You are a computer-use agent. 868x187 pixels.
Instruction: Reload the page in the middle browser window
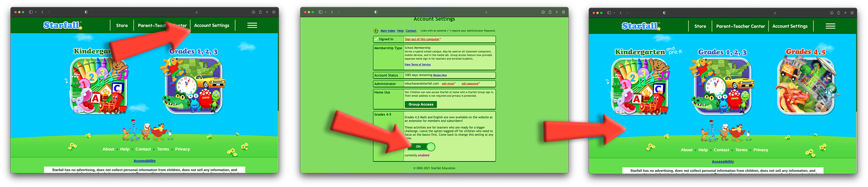click(486, 12)
